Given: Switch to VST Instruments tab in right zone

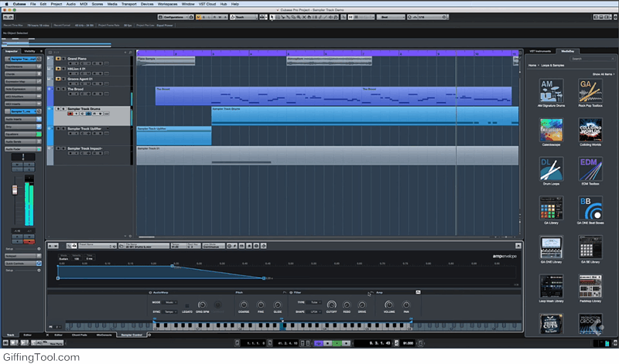Looking at the screenshot, I should pyautogui.click(x=540, y=51).
